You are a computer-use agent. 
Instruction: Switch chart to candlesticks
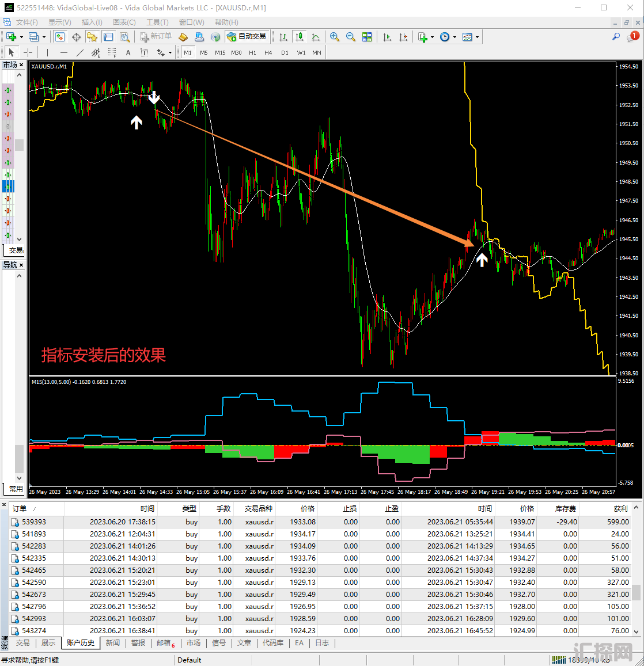300,37
